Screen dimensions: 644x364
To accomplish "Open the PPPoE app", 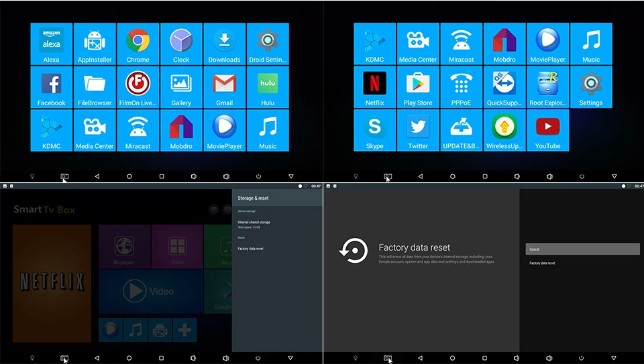I will pyautogui.click(x=462, y=87).
